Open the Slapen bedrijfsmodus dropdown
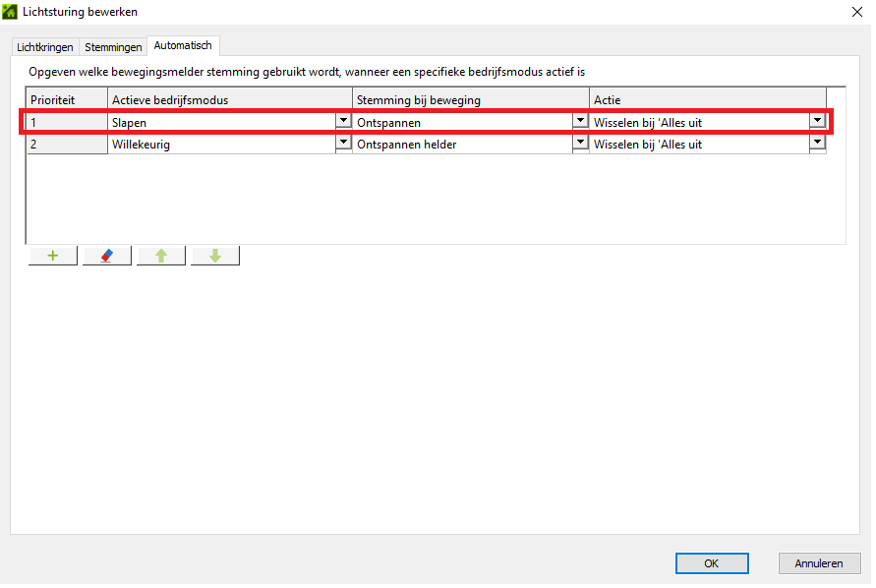Viewport: 876px width, 588px height. 343,122
